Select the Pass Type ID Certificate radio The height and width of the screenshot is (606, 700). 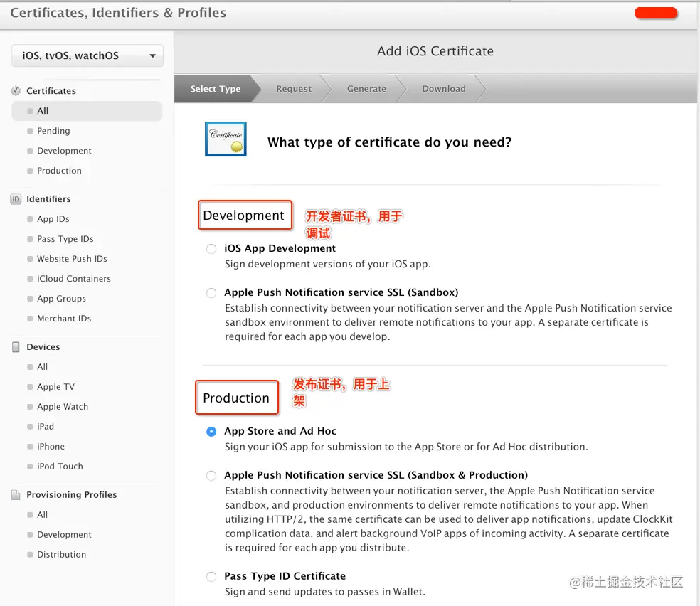click(x=211, y=577)
